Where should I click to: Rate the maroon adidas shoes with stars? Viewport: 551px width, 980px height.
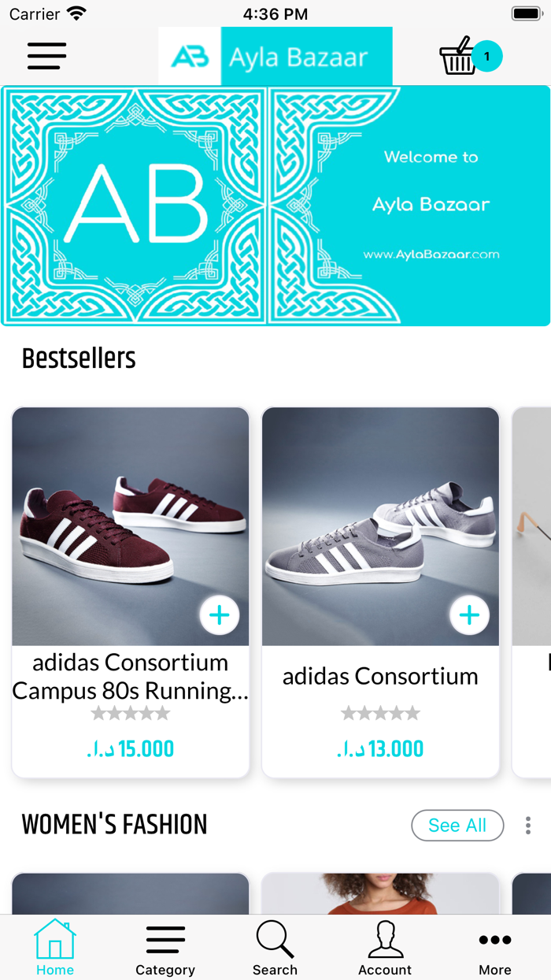point(131,714)
